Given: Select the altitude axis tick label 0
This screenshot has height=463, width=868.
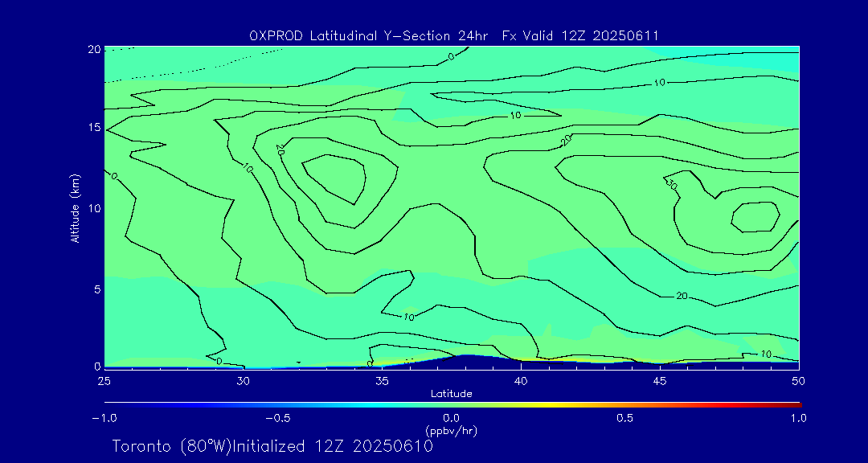Looking at the screenshot, I should point(97,366).
